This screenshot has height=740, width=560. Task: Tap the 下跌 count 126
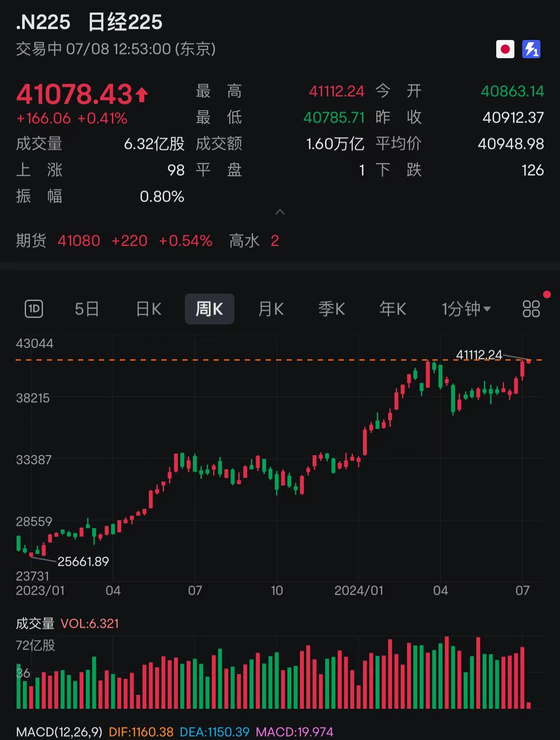533,170
